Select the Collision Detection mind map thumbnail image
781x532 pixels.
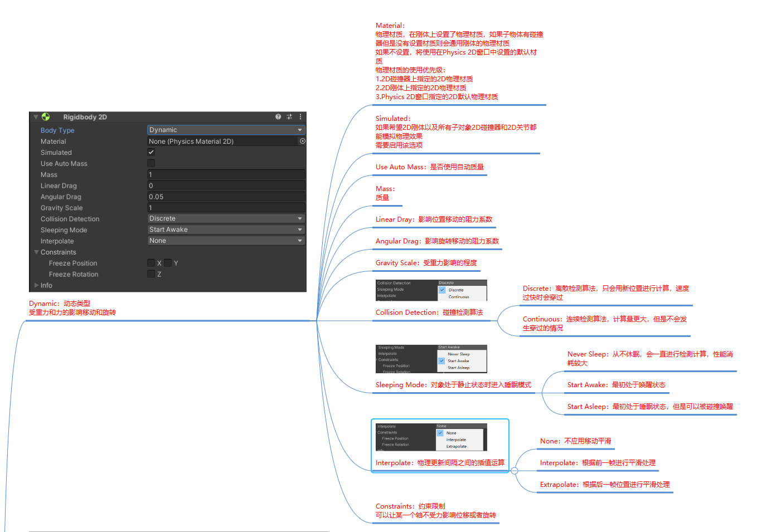431,290
